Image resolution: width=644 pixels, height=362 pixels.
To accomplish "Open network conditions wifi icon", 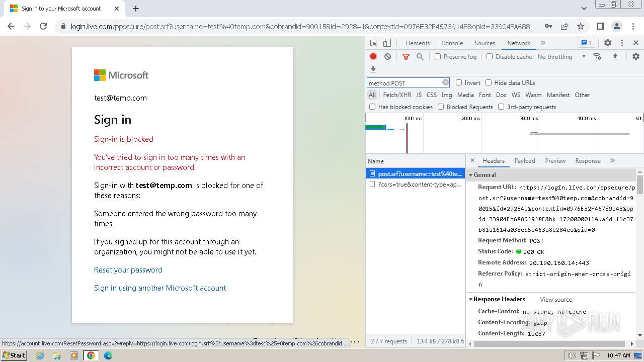I will (x=597, y=56).
